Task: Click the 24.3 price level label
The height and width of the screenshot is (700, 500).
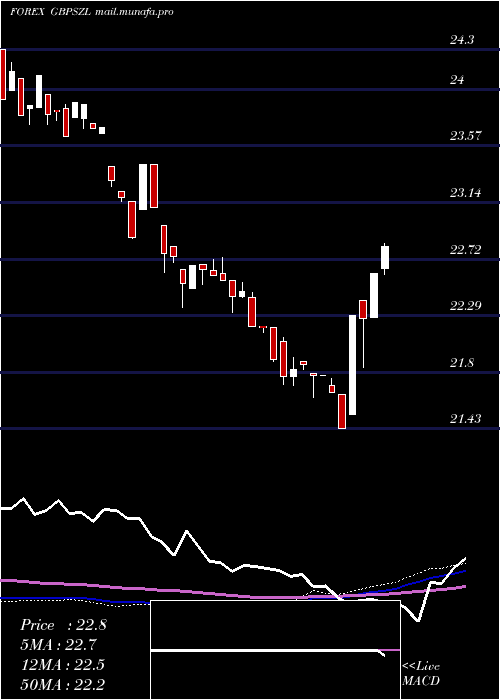Action: pyautogui.click(x=462, y=40)
